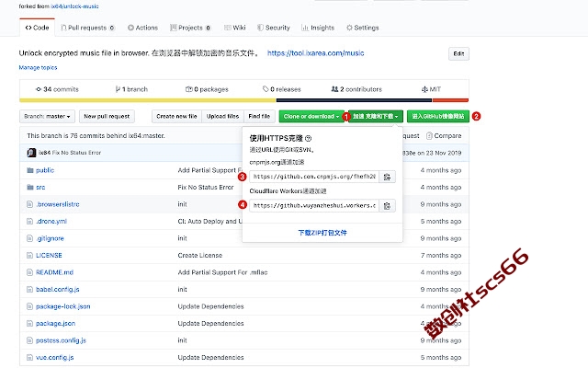View the 2 contributors
The height and width of the screenshot is (368, 588).
click(356, 89)
